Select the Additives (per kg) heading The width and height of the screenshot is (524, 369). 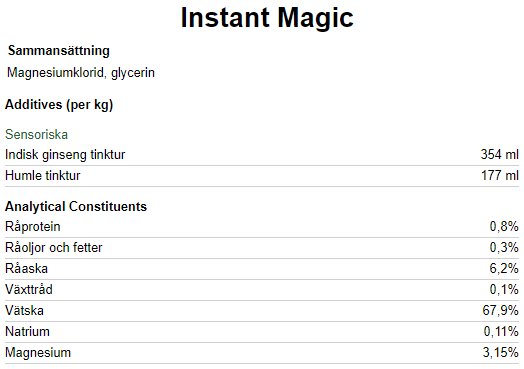coord(59,105)
